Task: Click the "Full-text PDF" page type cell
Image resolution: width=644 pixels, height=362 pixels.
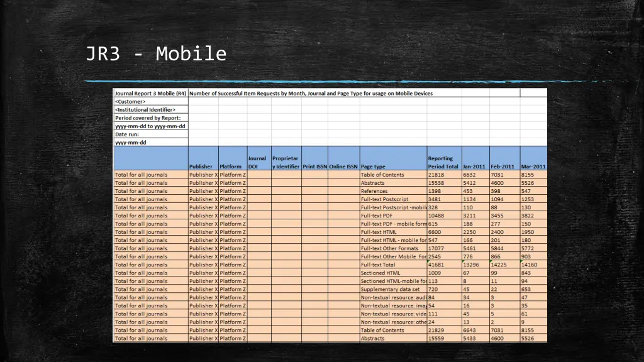Action: coord(393,216)
